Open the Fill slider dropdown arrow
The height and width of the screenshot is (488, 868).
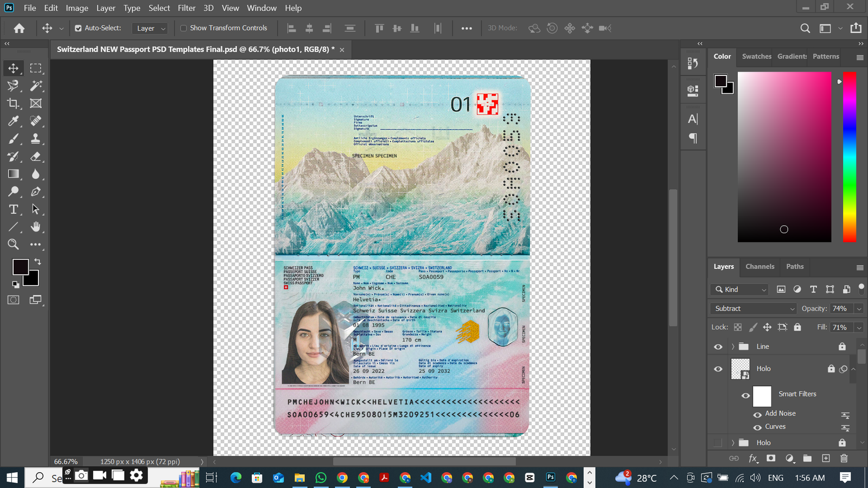click(x=859, y=328)
